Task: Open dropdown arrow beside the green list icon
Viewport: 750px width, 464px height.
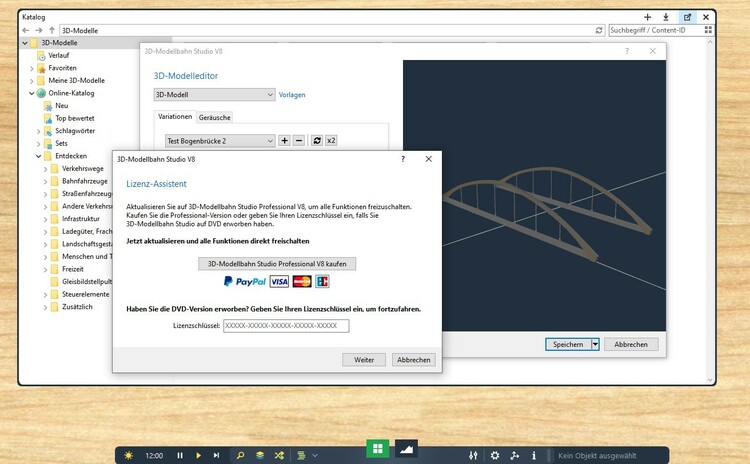Action: [315, 455]
